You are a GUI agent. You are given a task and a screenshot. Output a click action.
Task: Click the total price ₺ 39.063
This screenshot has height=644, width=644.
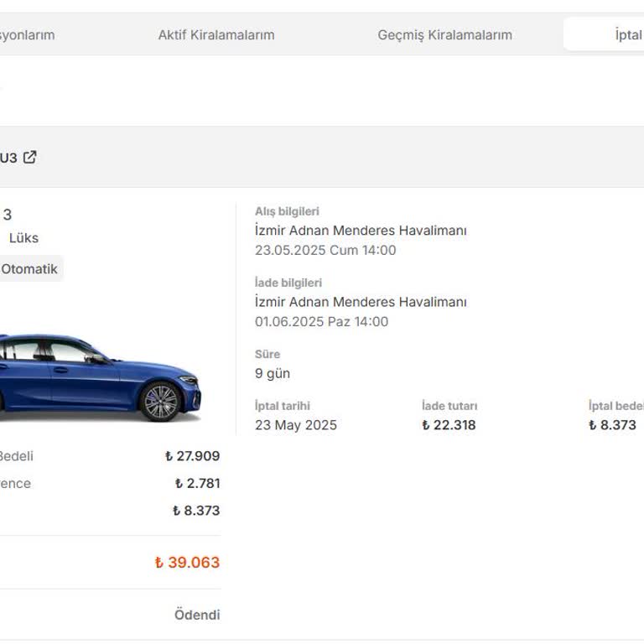pyautogui.click(x=187, y=563)
